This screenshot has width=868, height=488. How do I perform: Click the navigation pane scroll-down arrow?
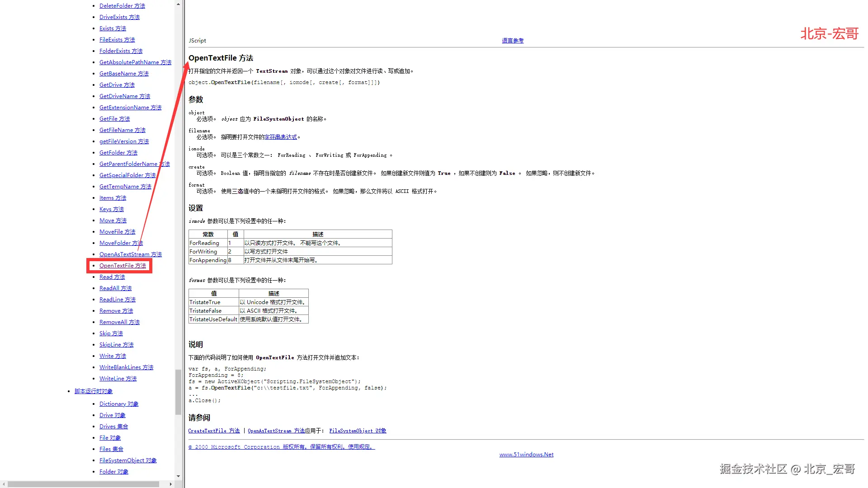pos(178,476)
